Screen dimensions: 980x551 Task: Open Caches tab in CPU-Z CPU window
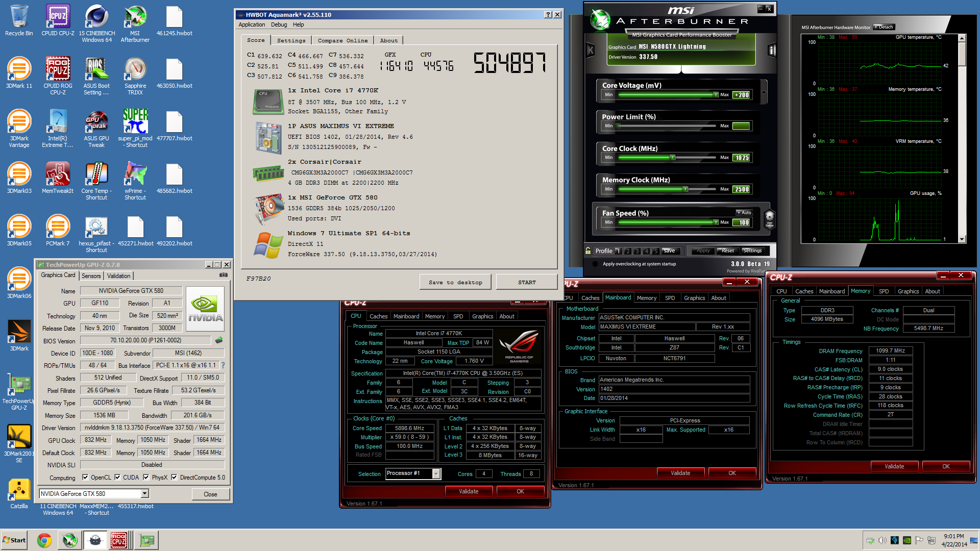tap(378, 316)
